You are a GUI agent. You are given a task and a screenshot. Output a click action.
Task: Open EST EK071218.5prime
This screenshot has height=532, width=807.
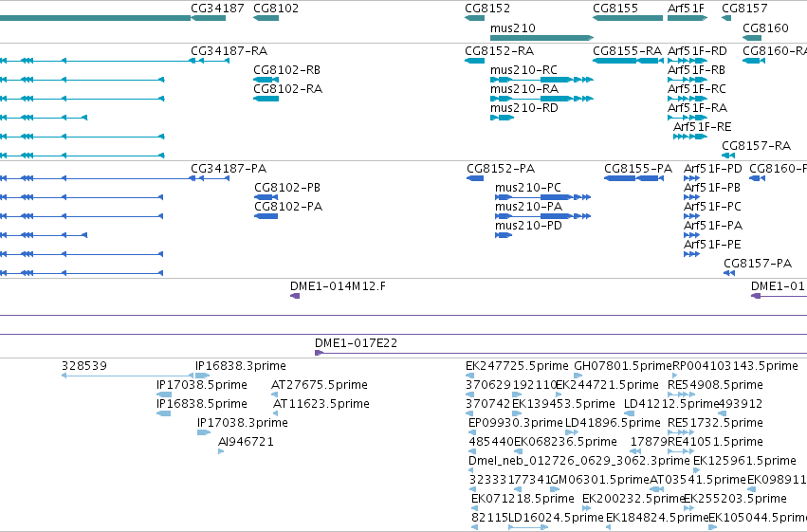pyautogui.click(x=523, y=500)
